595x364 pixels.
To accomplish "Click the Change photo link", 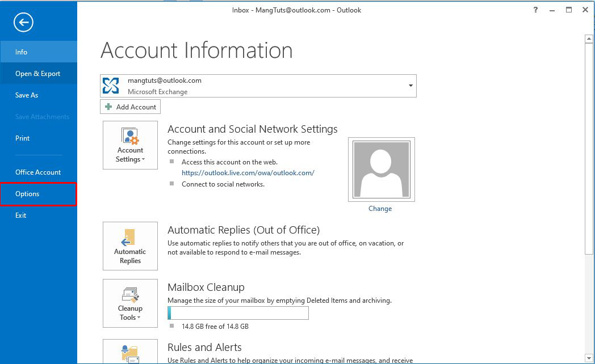I will 380,209.
